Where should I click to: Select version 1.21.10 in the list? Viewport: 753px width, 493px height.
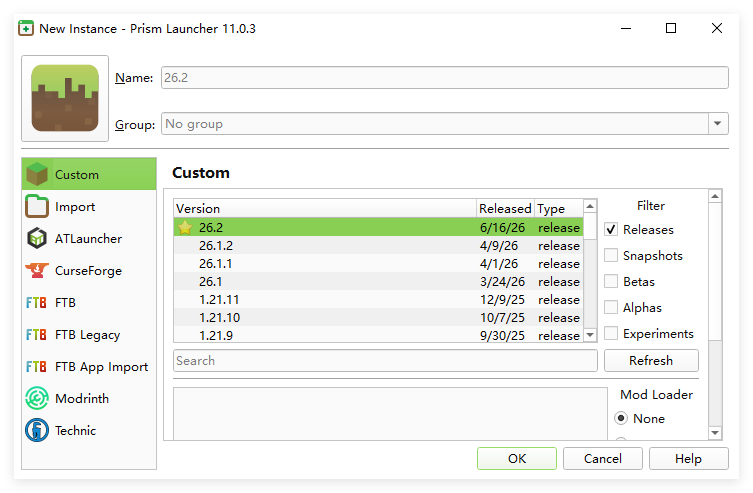point(378,317)
